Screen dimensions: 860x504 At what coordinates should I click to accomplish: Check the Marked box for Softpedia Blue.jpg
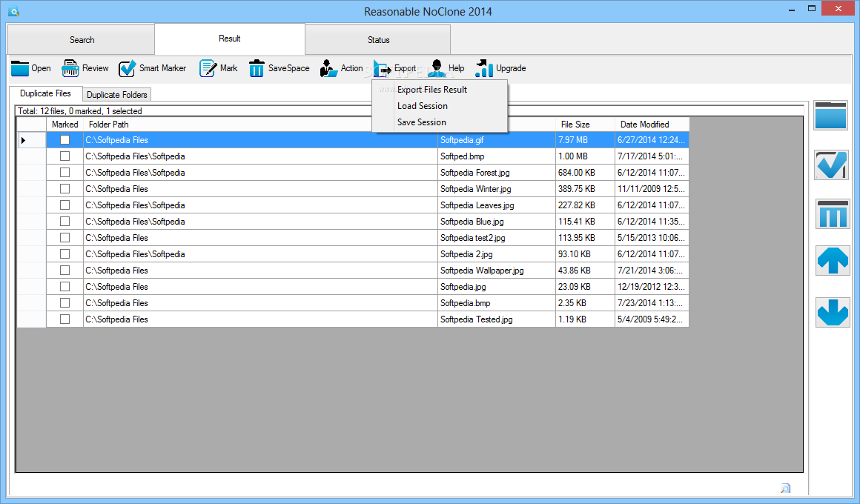click(x=64, y=222)
